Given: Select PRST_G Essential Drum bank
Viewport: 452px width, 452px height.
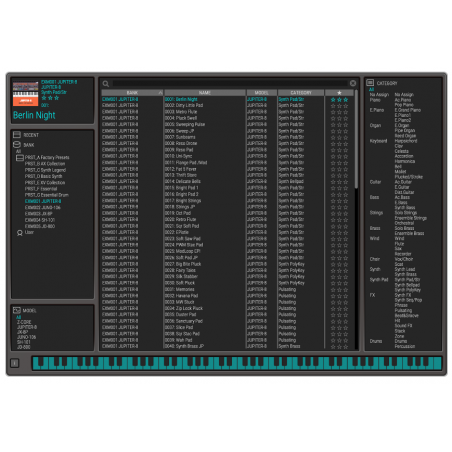Looking at the screenshot, I should coord(47,195).
